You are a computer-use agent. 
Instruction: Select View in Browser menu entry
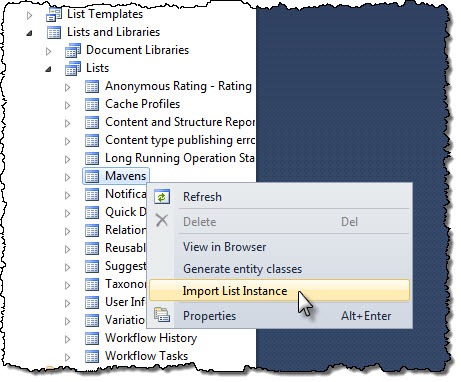coord(225,247)
